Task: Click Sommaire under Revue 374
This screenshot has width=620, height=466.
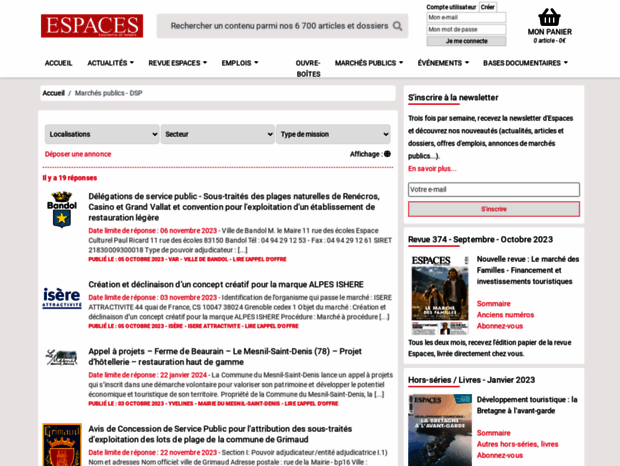Action: (493, 304)
